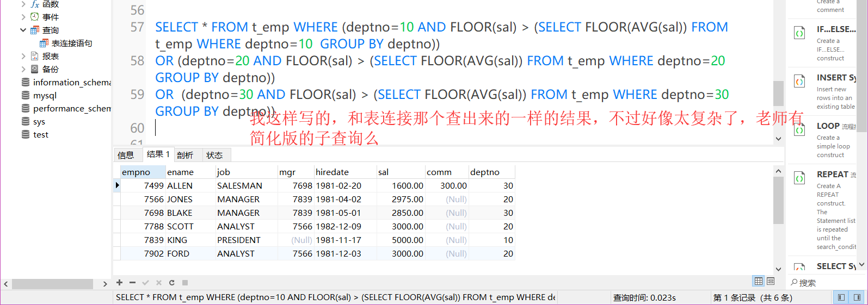Click the 备份 backup icon in tree

coord(35,69)
